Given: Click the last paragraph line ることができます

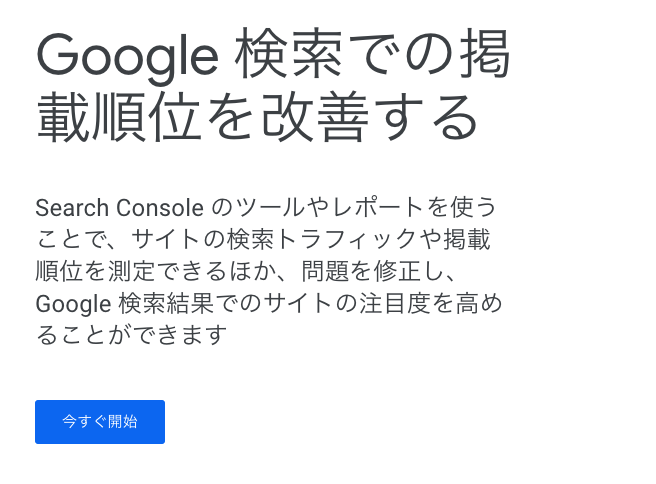Looking at the screenshot, I should [x=131, y=335].
